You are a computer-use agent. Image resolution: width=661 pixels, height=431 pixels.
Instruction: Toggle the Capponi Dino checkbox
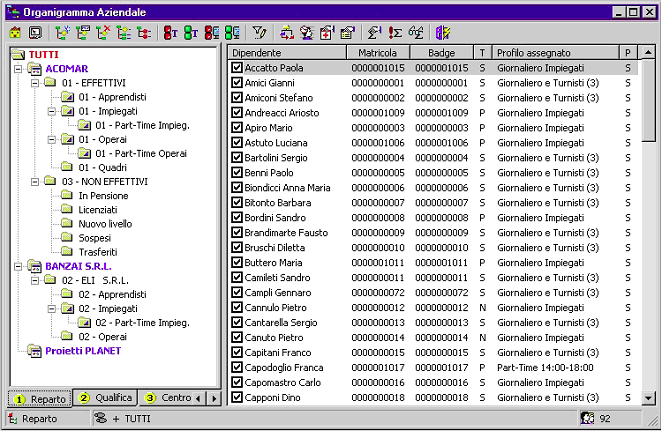[x=236, y=397]
